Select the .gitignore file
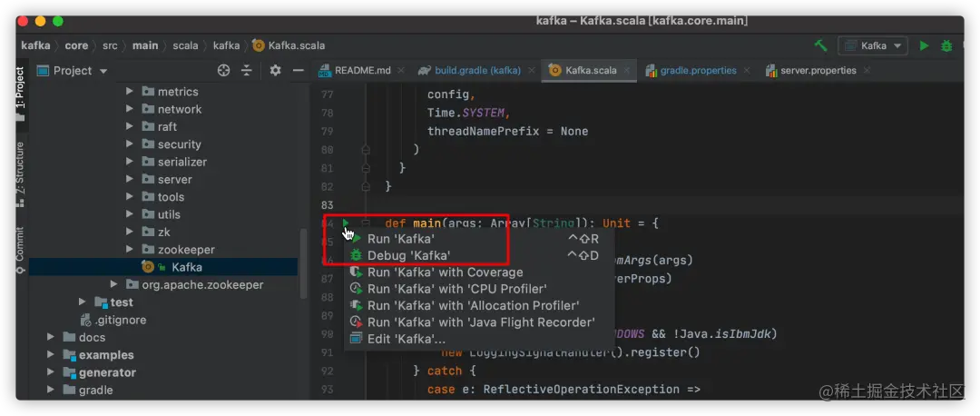Viewport: 980px width, 416px height. pos(120,320)
